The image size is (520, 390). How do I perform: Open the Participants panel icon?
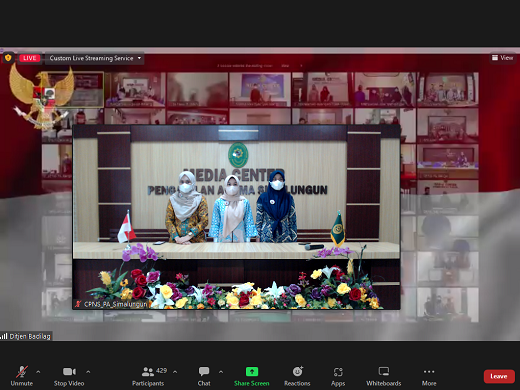[148, 371]
